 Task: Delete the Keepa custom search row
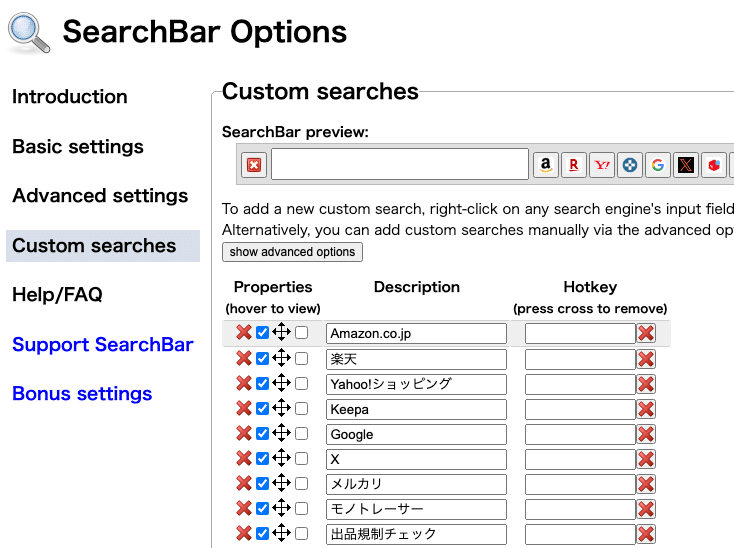(x=244, y=408)
